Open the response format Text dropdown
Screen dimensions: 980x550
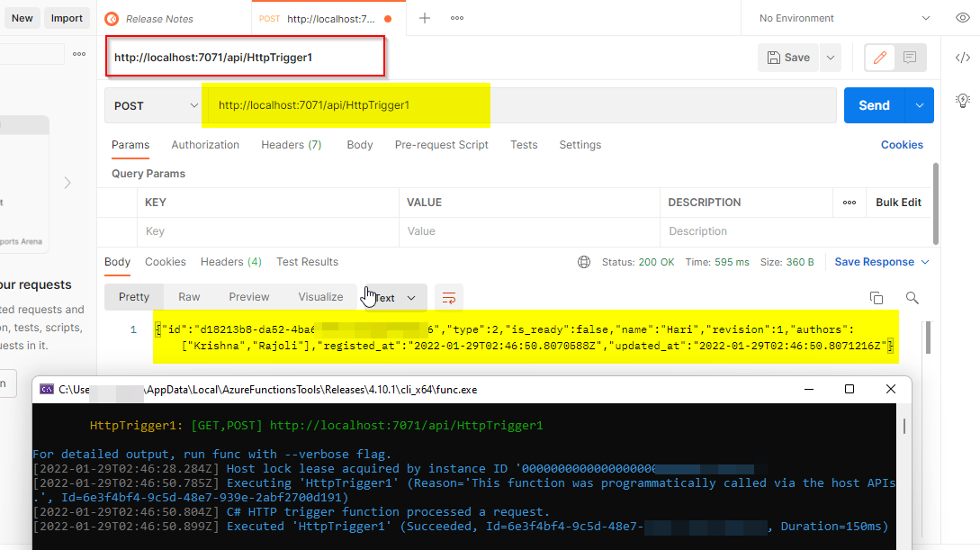[394, 297]
